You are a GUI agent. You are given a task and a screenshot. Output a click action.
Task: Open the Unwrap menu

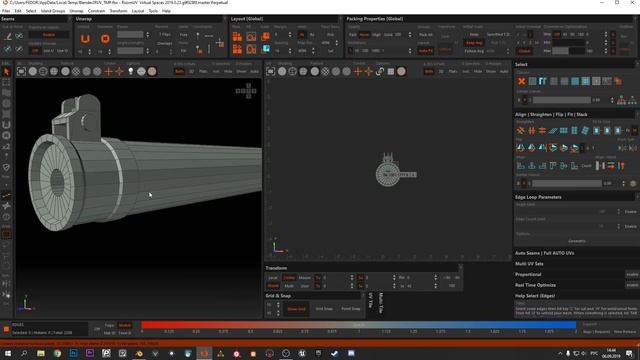coord(76,11)
